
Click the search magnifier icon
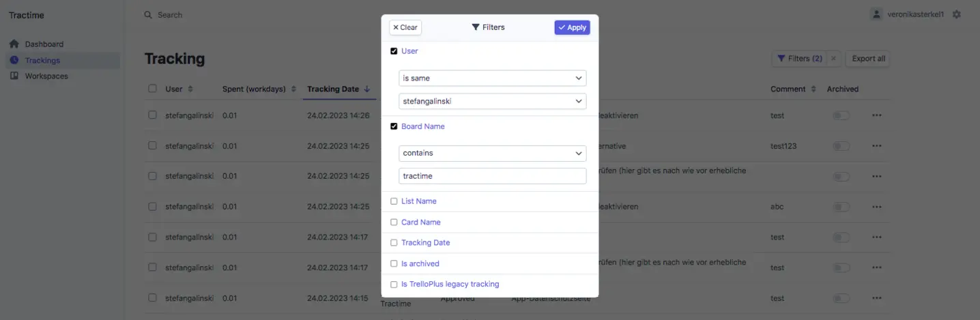click(148, 14)
